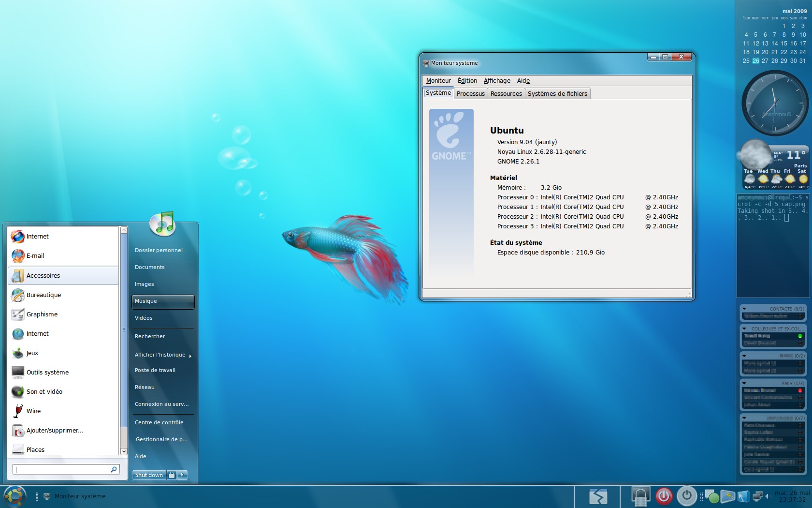The height and width of the screenshot is (508, 812).
Task: Collapse the contact group showing (0/2)
Action: point(744,356)
